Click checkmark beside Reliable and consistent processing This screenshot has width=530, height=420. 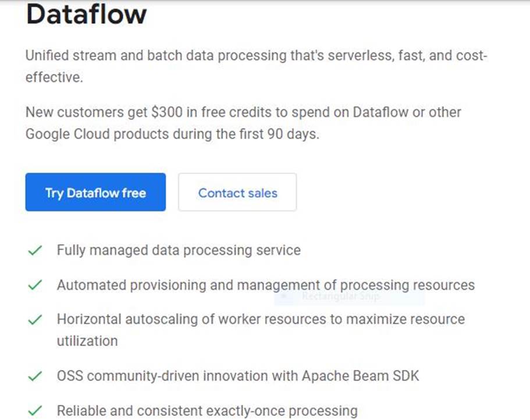[x=35, y=411]
